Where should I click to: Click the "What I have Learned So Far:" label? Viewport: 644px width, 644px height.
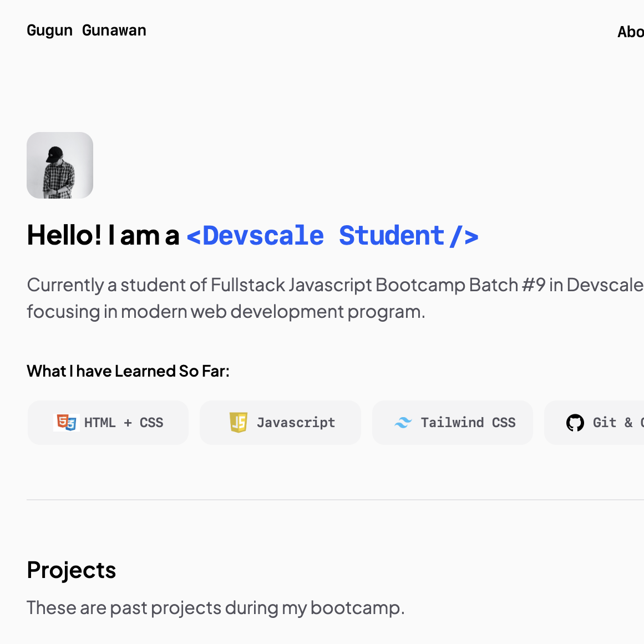(128, 371)
